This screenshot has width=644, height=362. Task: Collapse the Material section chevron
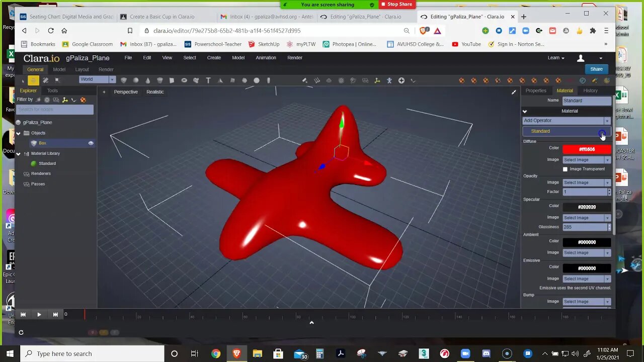coord(525,111)
